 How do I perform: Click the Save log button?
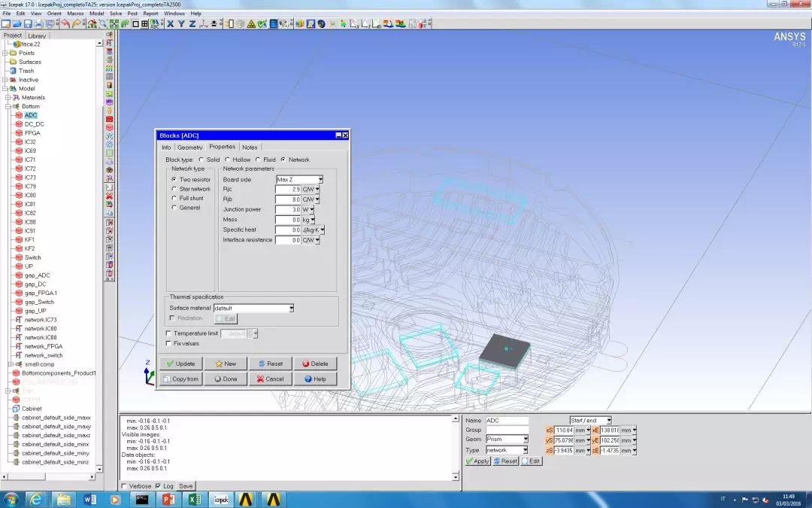point(186,485)
